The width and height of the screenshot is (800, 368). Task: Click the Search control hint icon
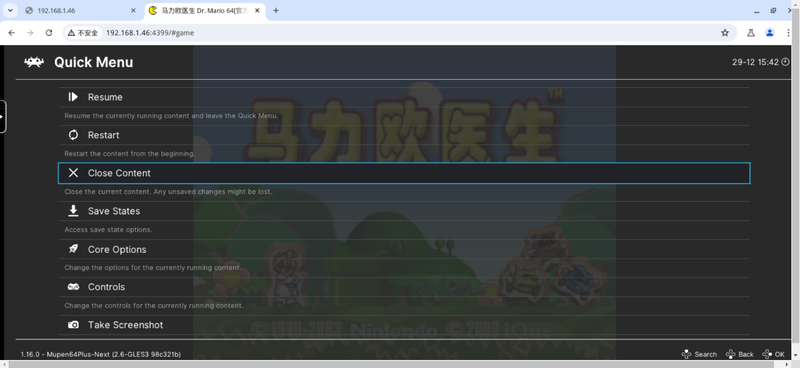click(686, 354)
